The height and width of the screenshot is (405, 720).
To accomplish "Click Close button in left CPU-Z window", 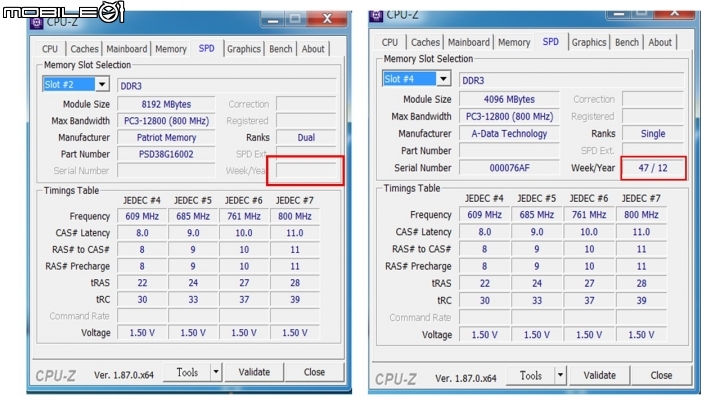I will pos(314,372).
